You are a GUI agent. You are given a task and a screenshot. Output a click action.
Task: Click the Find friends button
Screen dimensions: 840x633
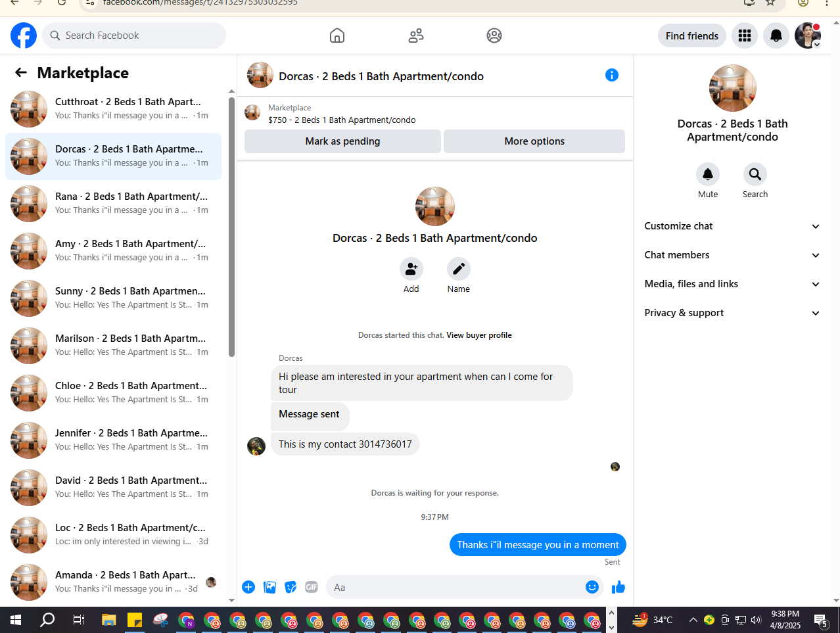click(x=692, y=35)
